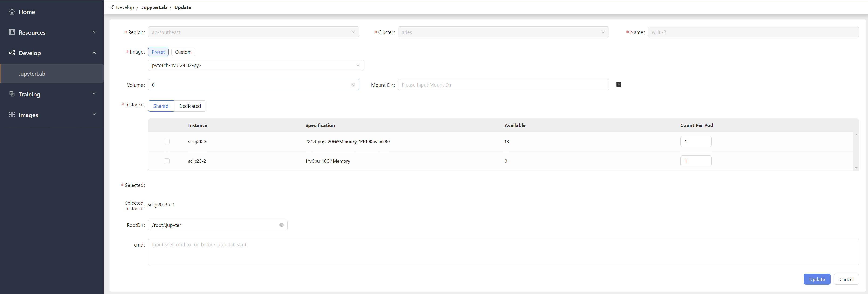Open the Cluster dropdown
This screenshot has height=294, width=868.
[503, 32]
